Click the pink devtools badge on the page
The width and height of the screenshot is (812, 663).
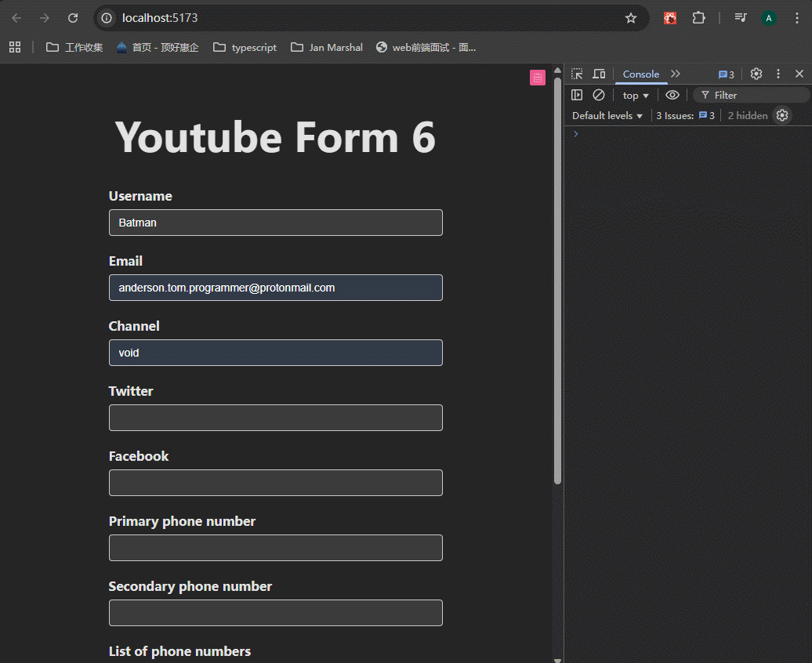538,78
